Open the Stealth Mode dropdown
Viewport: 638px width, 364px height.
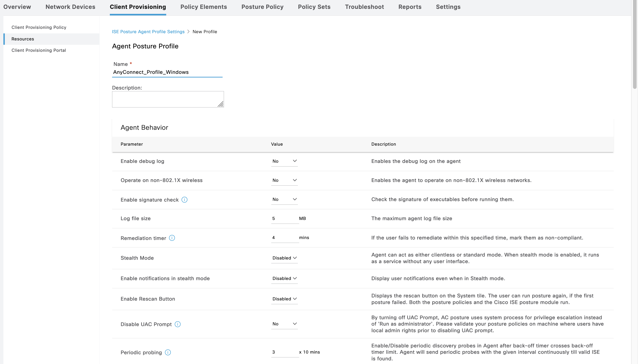[284, 258]
